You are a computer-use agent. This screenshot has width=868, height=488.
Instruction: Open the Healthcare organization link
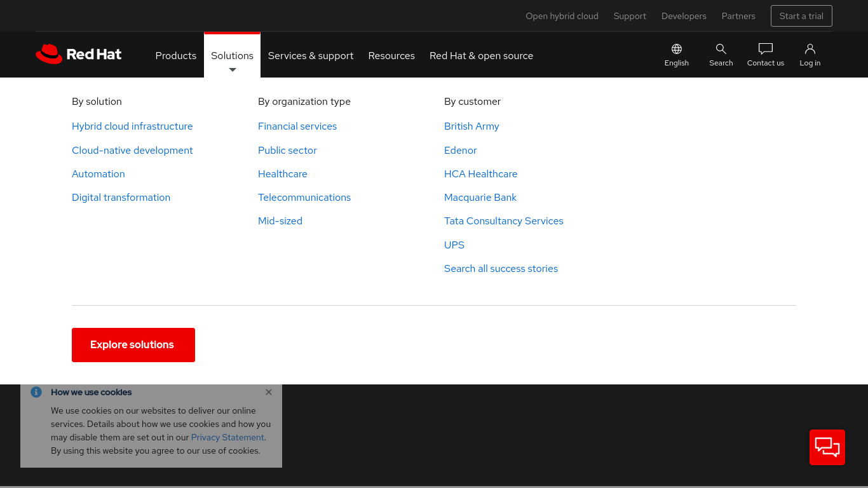point(283,174)
